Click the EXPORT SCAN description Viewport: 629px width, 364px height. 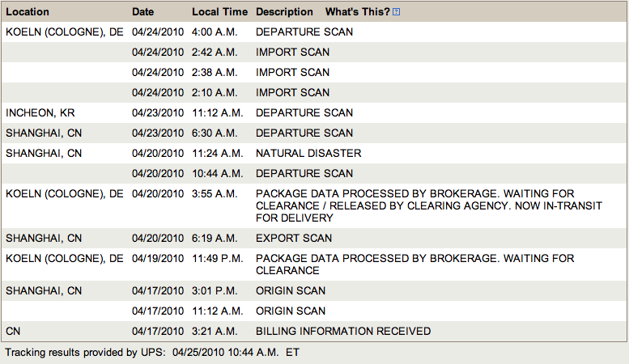(294, 238)
